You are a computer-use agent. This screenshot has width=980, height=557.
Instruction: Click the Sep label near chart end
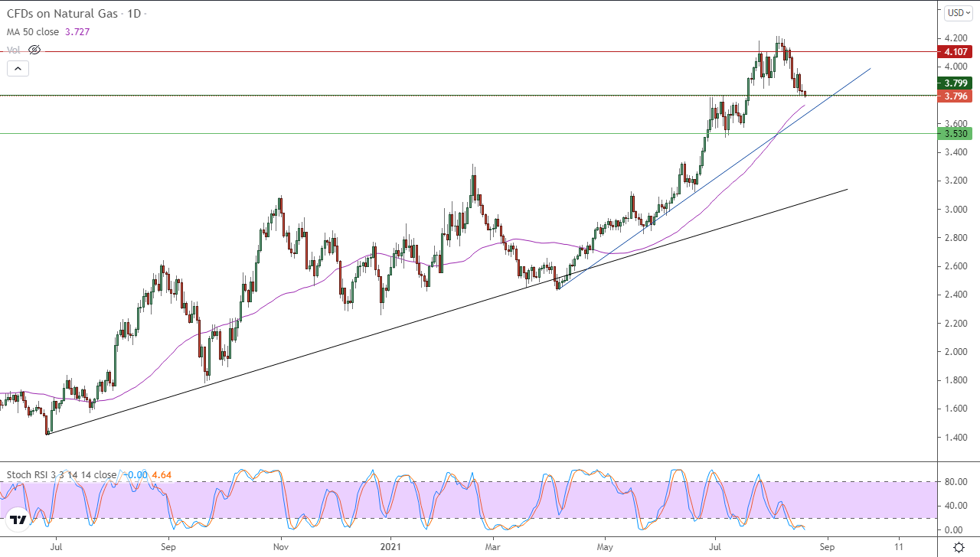click(826, 547)
